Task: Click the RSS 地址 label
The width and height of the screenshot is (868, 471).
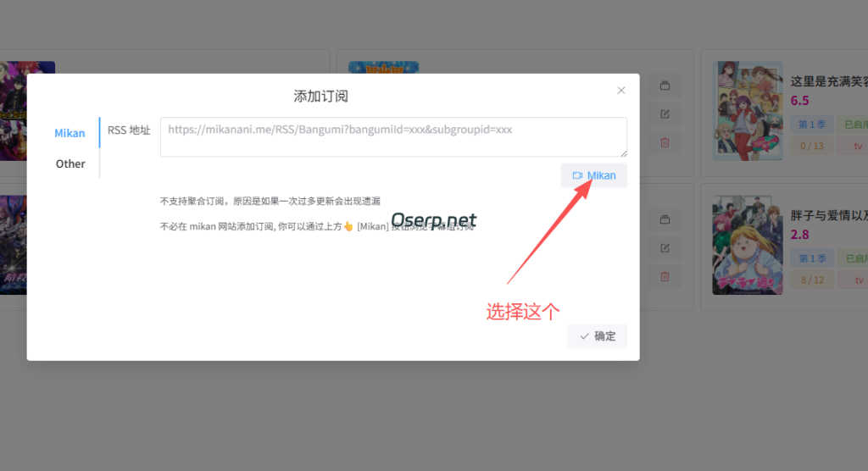Action: (x=129, y=130)
